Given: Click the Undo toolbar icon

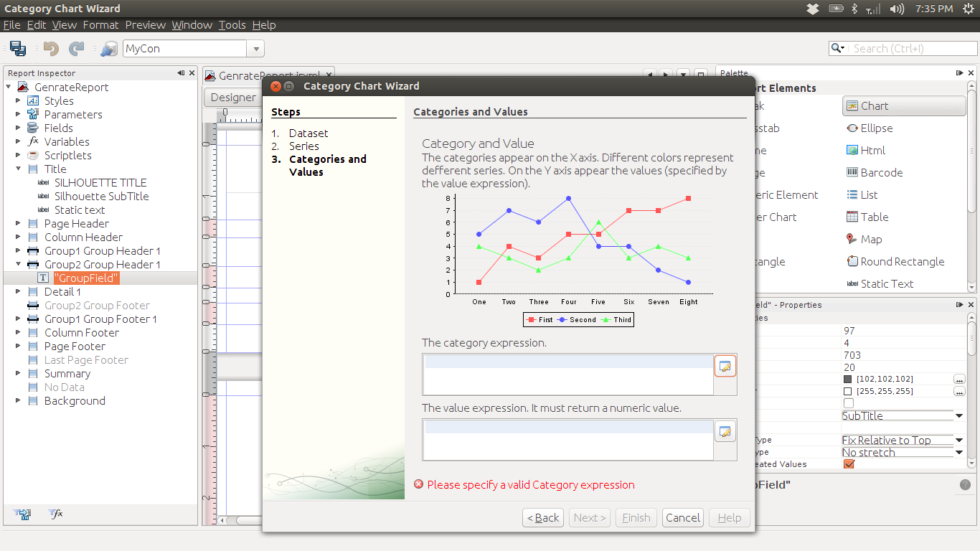Looking at the screenshot, I should click(49, 48).
